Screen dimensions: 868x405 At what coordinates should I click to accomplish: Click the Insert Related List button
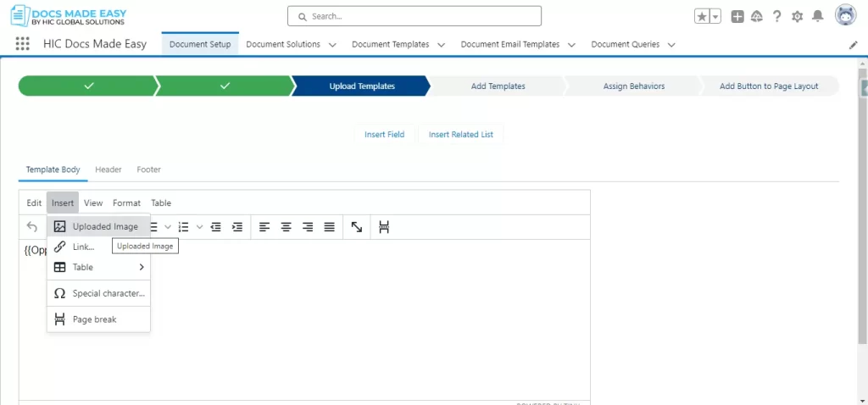460,135
